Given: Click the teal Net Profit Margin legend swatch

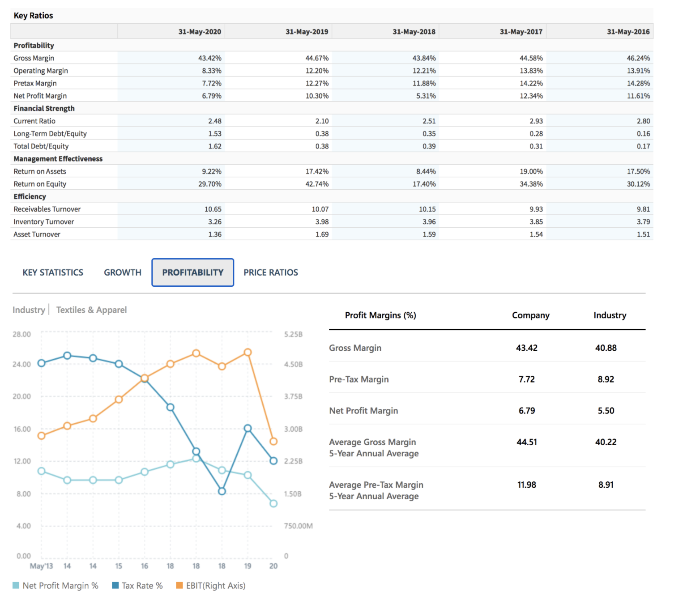Looking at the screenshot, I should [15, 585].
